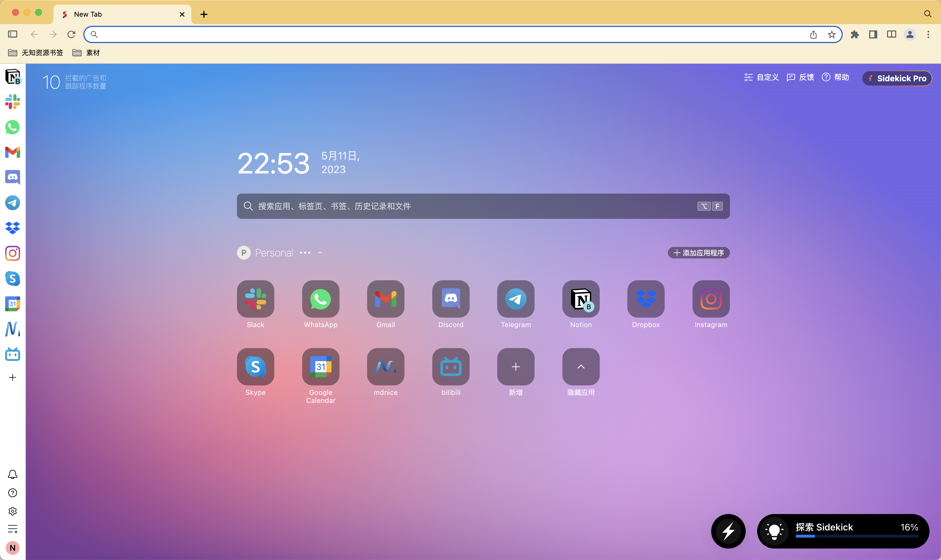Open Slack from the left sidebar
The height and width of the screenshot is (560, 941).
(x=12, y=102)
